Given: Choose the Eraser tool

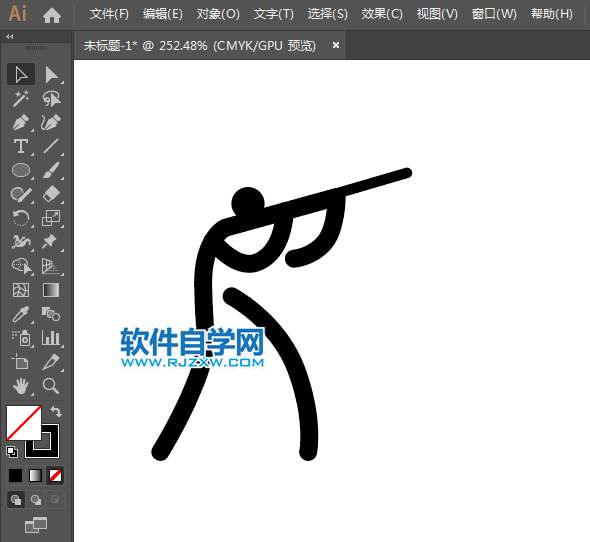Looking at the screenshot, I should pyautogui.click(x=51, y=194).
